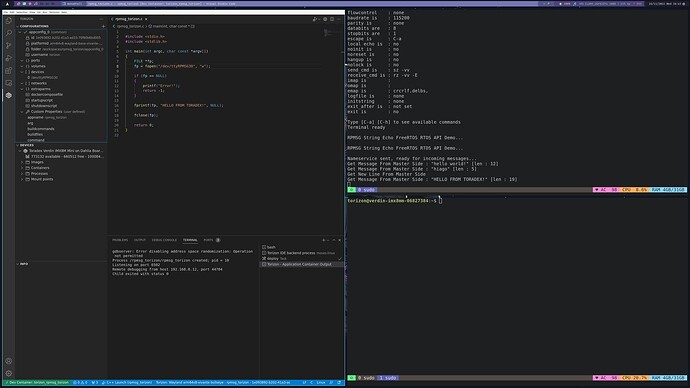Click the Dev Container status bar indicator
Viewport: 690px width, 388px height.
[x=37, y=383]
